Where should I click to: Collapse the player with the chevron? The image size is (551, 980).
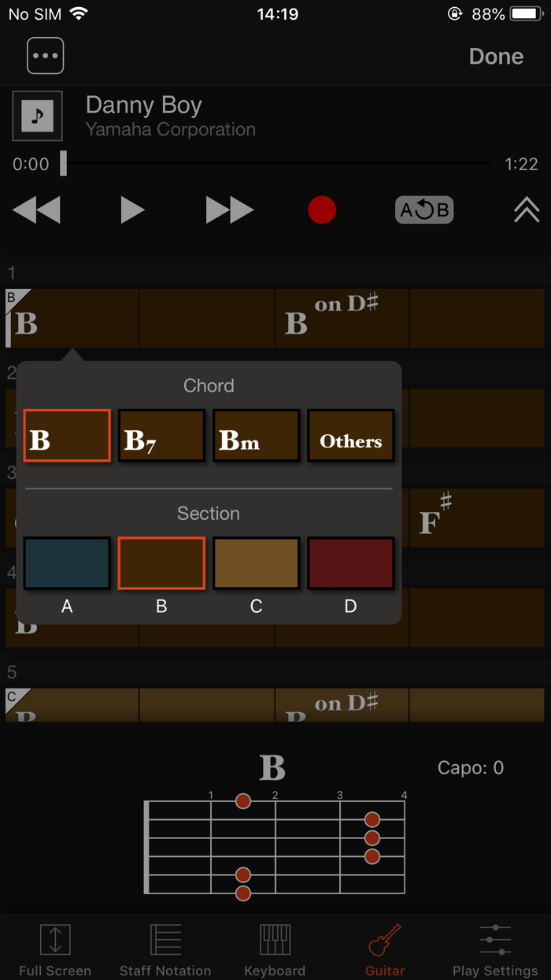(x=525, y=210)
